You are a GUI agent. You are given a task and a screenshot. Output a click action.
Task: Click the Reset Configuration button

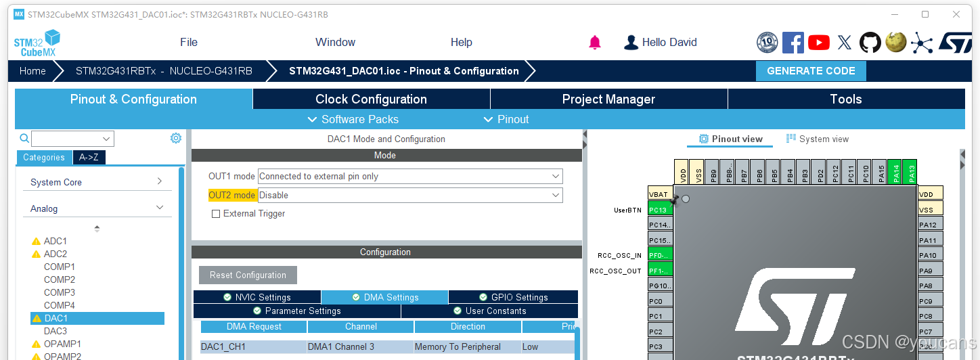(248, 275)
